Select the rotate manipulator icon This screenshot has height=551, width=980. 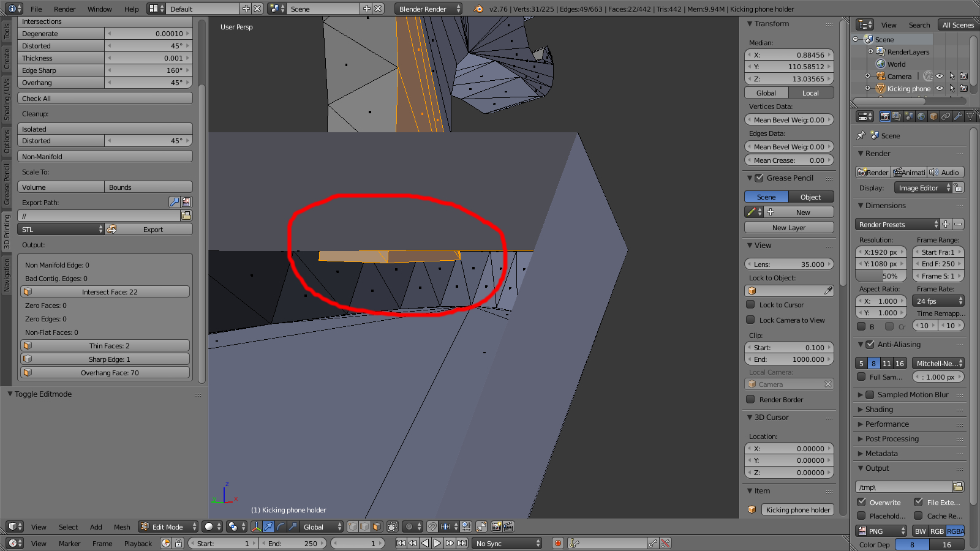point(281,527)
